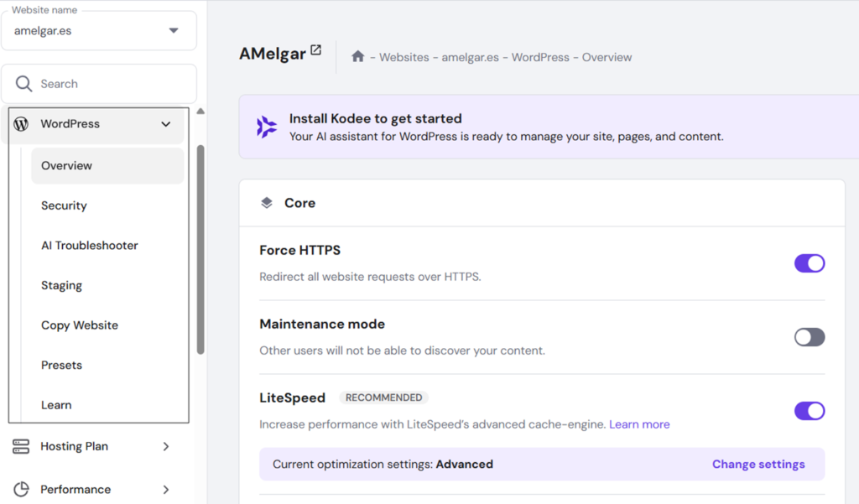Open the LiteSpeed Learn more link
Viewport: 859px width, 504px height.
639,424
